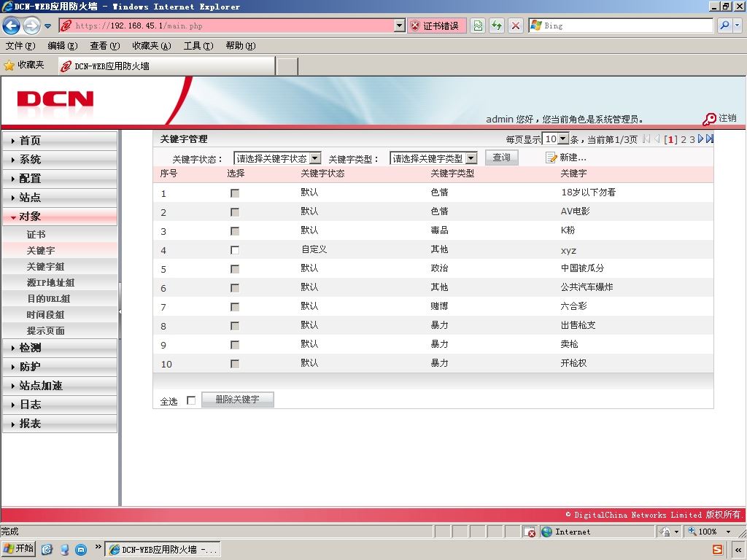Open the 关键字 submenu item

click(60, 251)
